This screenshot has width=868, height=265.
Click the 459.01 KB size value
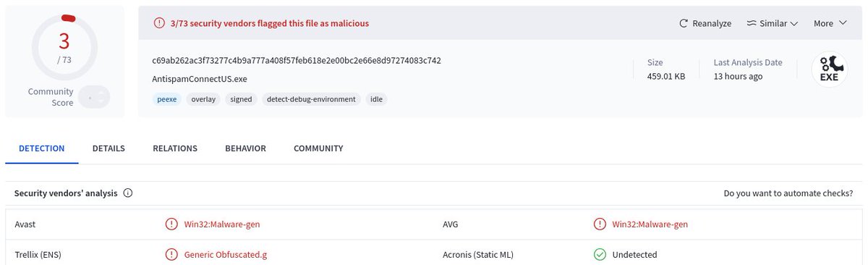(x=666, y=76)
